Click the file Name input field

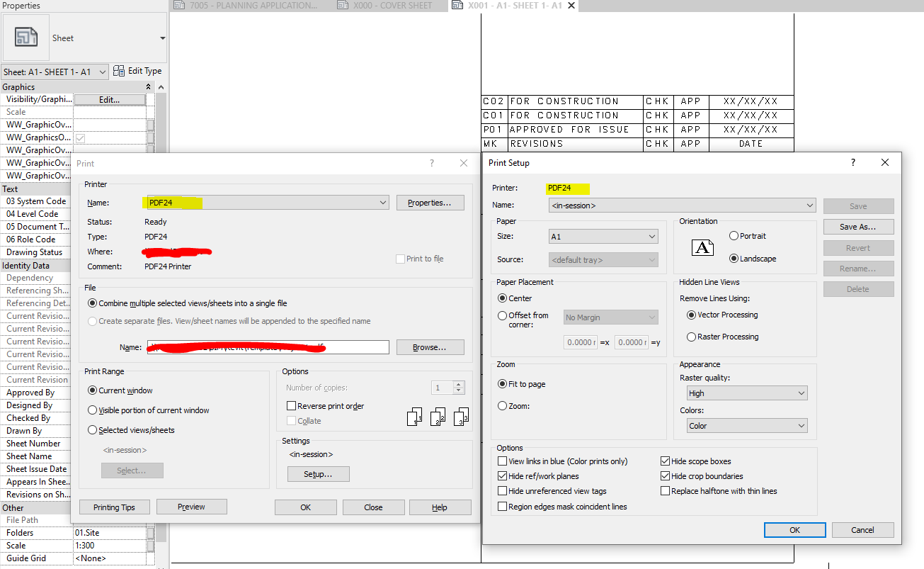coord(269,347)
